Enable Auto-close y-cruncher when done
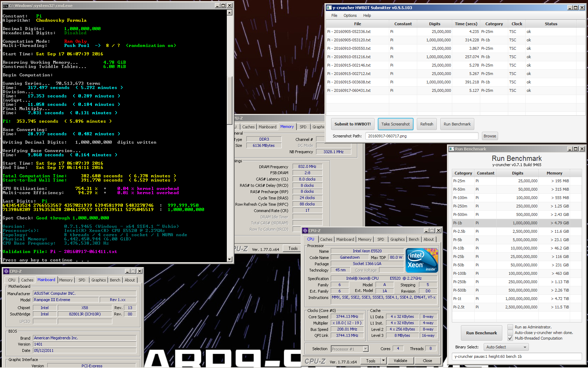588x368 pixels. click(510, 333)
